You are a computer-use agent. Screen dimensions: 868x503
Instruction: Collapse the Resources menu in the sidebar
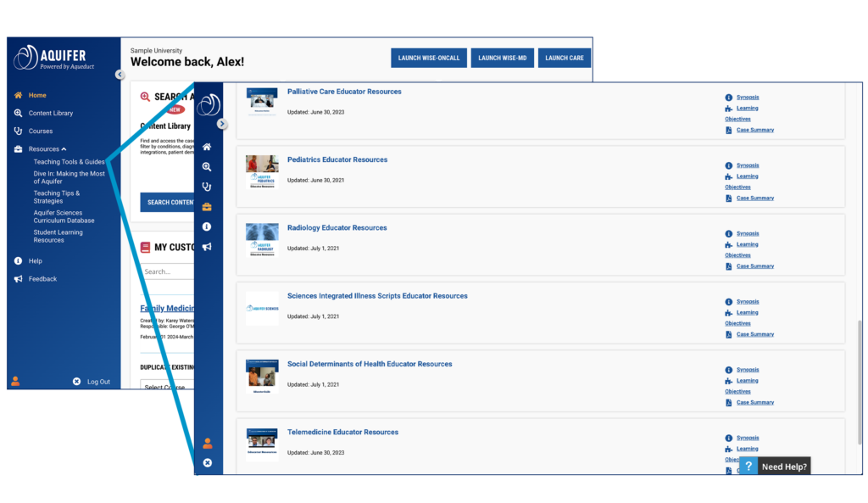[x=47, y=149]
